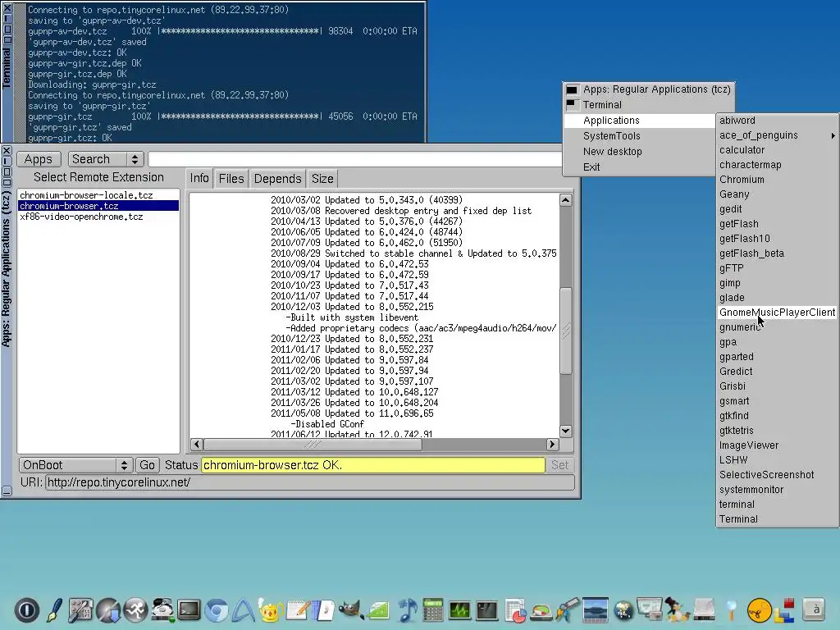Screen dimensions: 840x630
Task: Select Applications in the popup menu
Action: (639, 121)
